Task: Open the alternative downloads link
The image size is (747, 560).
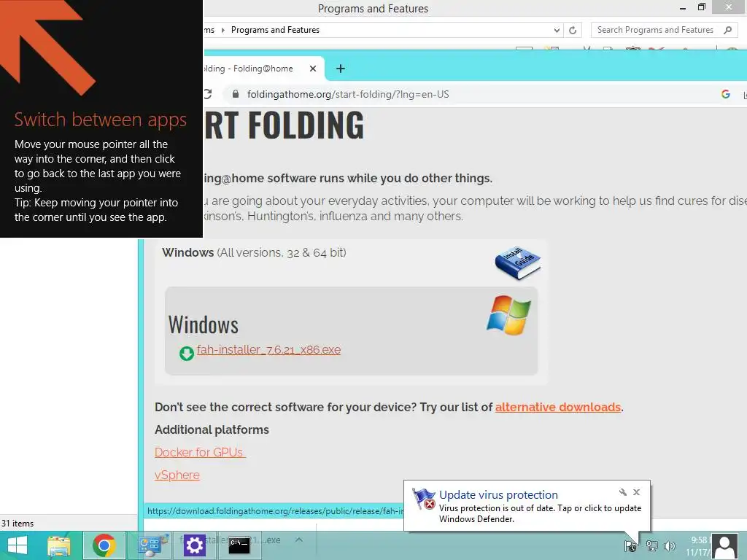Action: [x=558, y=407]
